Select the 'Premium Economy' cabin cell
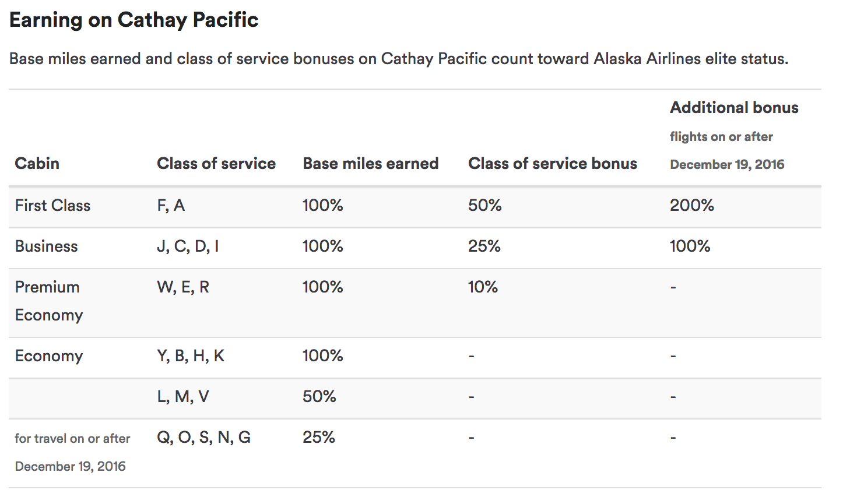 pyautogui.click(x=49, y=301)
